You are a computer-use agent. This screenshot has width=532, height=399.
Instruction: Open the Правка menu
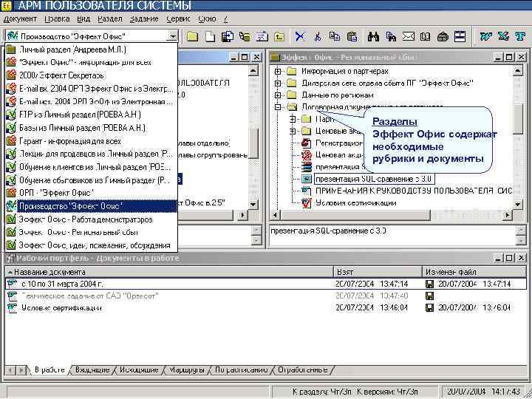coord(57,19)
